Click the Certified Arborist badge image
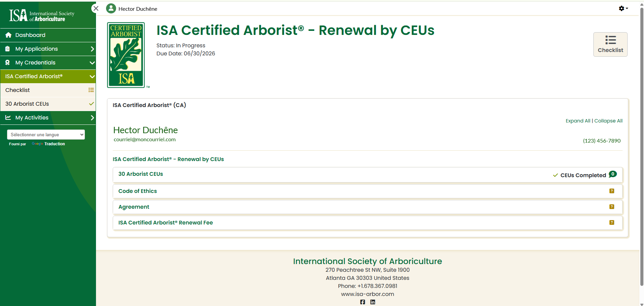The height and width of the screenshot is (306, 644). (126, 55)
